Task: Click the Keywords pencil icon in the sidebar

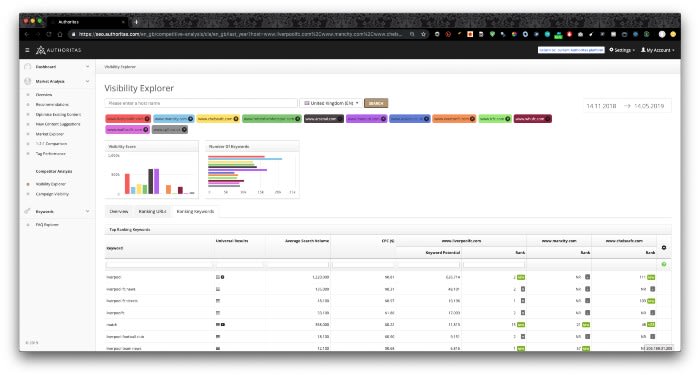Action: (x=28, y=211)
